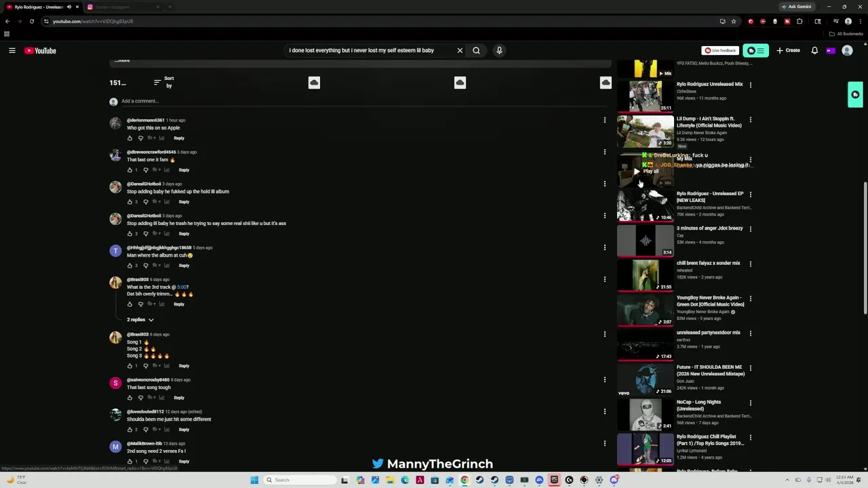
Task: Click the Ask Gemini button
Action: click(797, 7)
